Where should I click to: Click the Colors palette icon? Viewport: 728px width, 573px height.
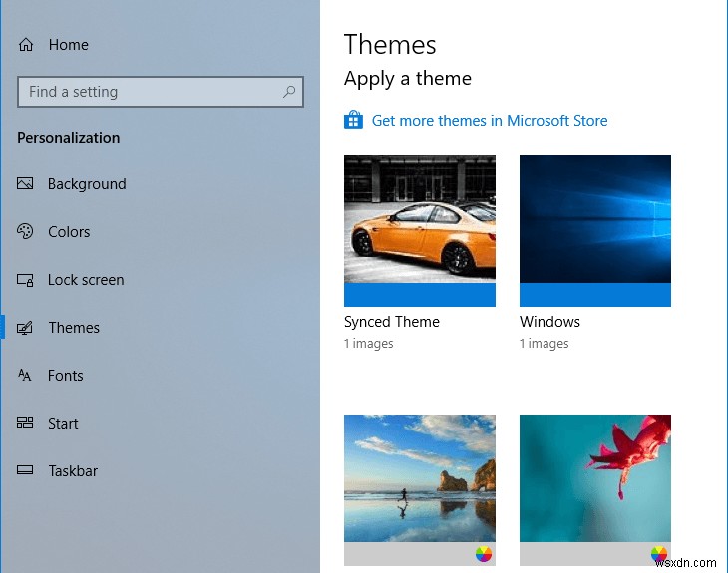click(25, 231)
